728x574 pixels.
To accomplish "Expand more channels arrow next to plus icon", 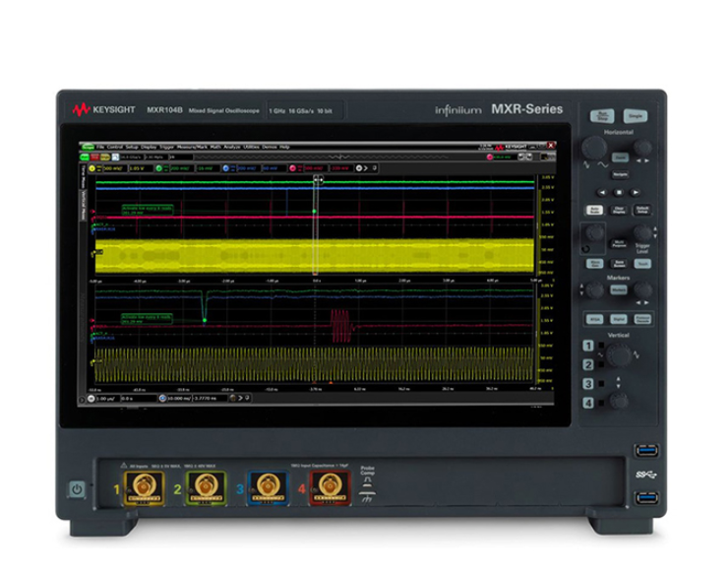I will coord(365,168).
